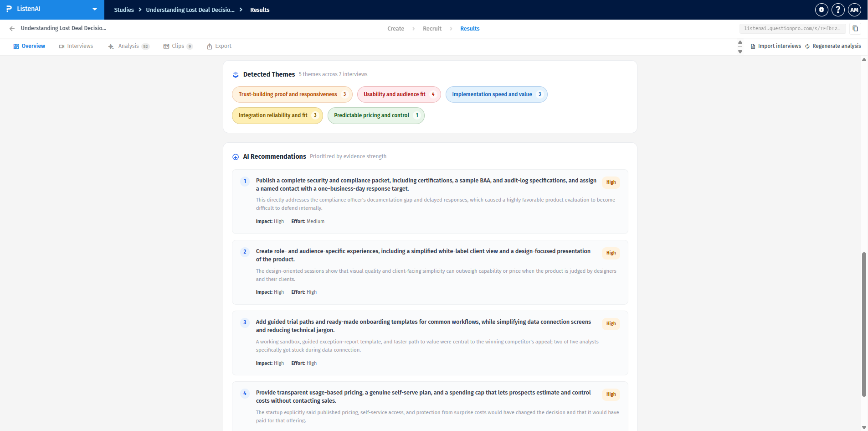Screen dimensions: 868x431
Task: Click the scrollbar up arrow
Action: coord(864,59)
